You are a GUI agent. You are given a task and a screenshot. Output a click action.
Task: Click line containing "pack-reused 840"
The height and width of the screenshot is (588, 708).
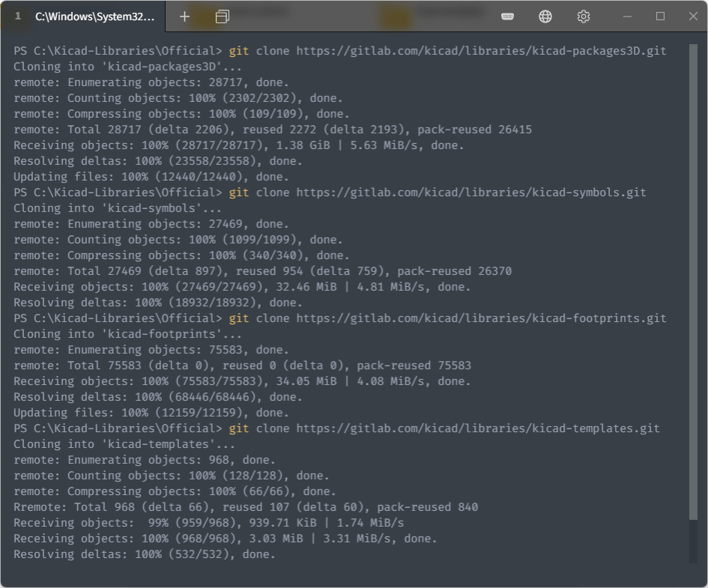point(246,507)
